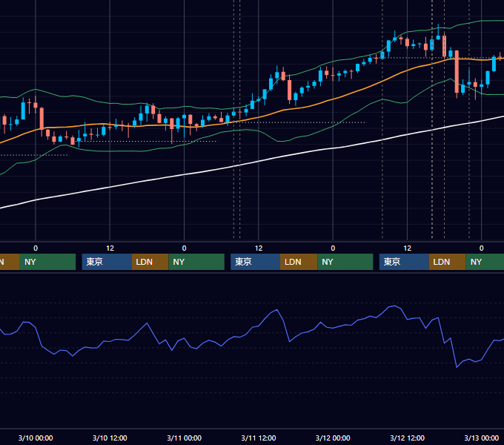504x445 pixels.
Task: Select the NY block spanning 3/10 00:00
Action: point(47,262)
